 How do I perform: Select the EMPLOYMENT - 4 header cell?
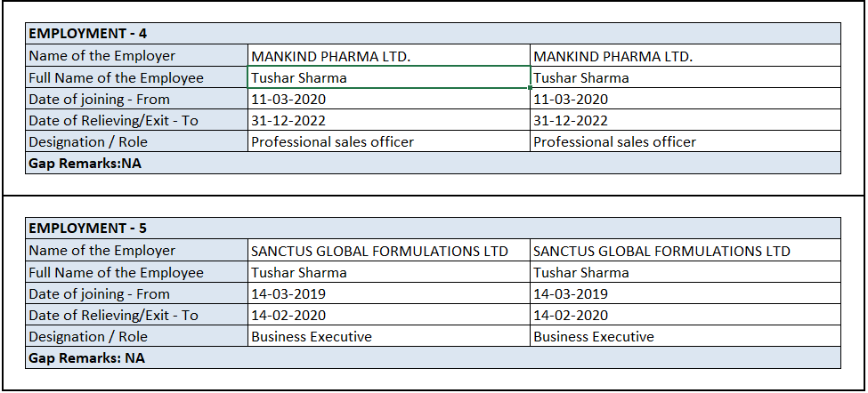click(88, 34)
